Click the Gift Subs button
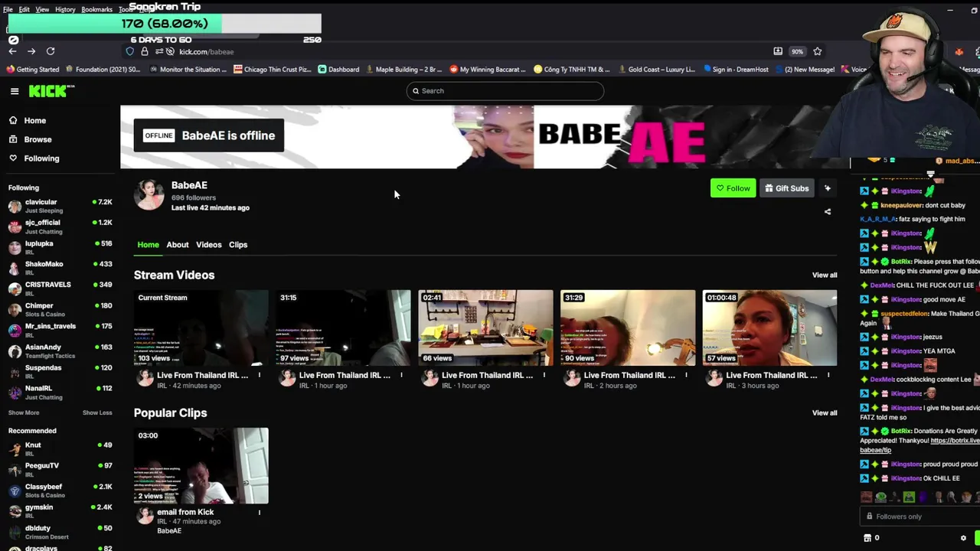The height and width of the screenshot is (551, 980). pos(786,188)
